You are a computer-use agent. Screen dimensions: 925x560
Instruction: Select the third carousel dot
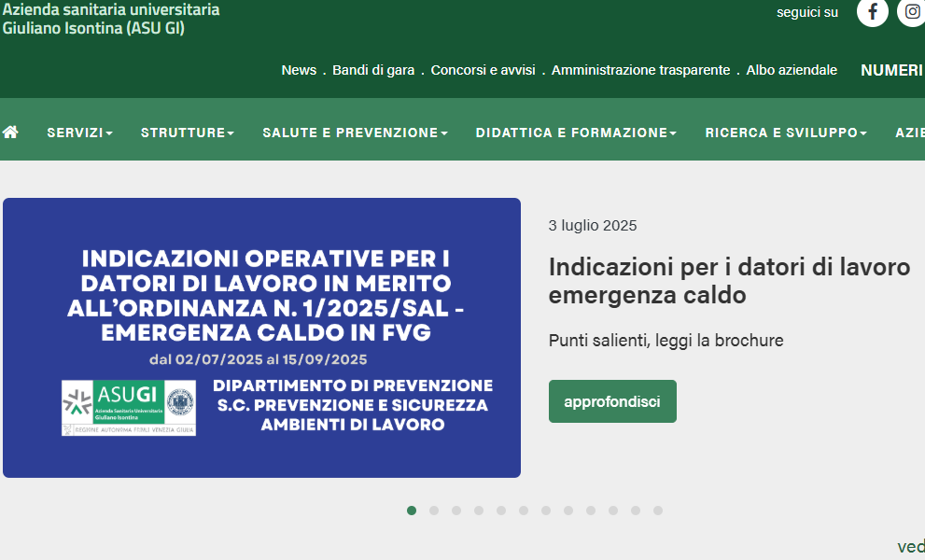click(456, 511)
